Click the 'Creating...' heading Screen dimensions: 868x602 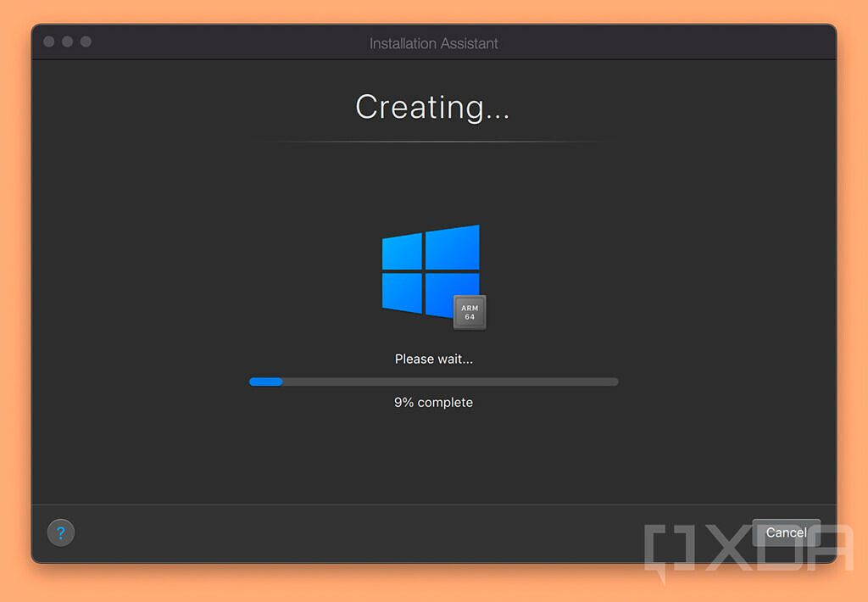[433, 108]
